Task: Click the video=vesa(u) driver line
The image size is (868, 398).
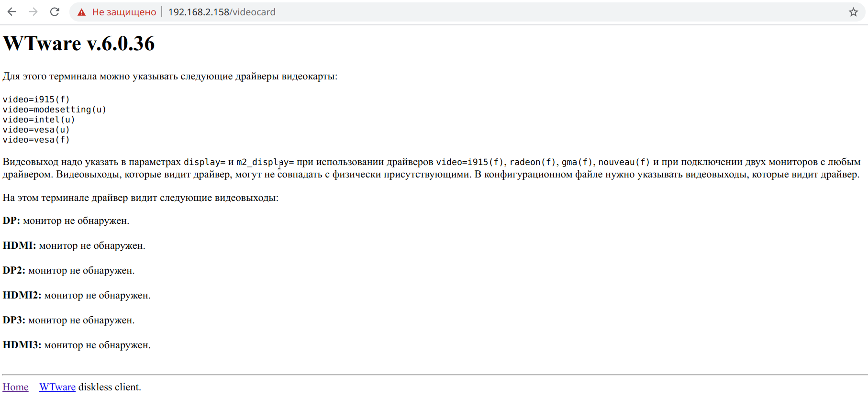Action: [36, 130]
